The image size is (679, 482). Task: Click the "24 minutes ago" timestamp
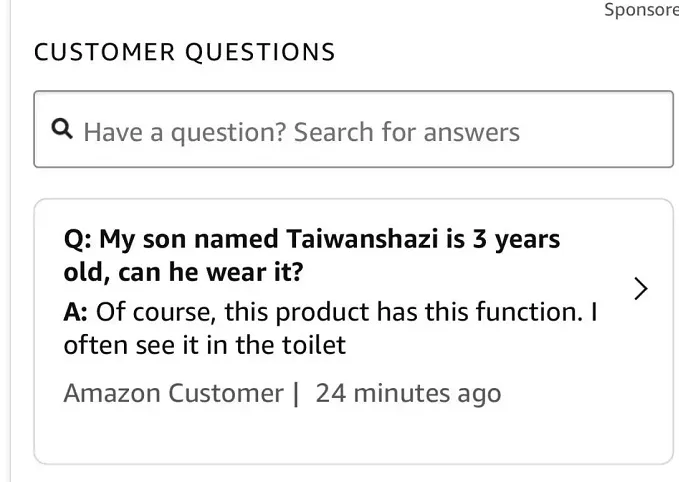click(x=408, y=393)
